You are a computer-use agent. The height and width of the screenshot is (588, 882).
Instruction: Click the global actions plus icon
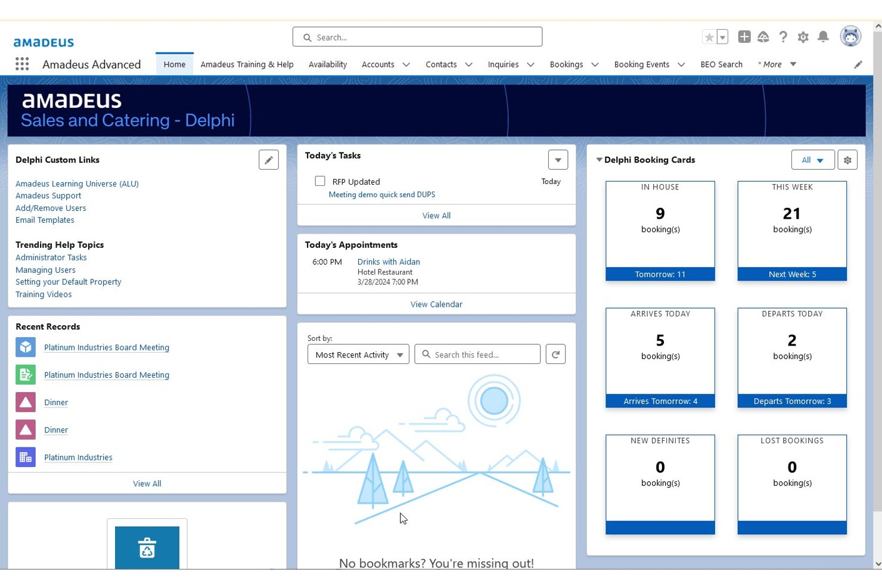tap(744, 37)
